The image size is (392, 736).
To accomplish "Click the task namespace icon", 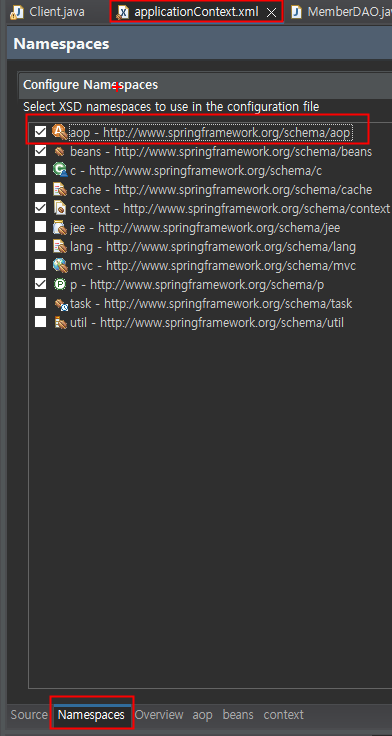I will pyautogui.click(x=61, y=304).
